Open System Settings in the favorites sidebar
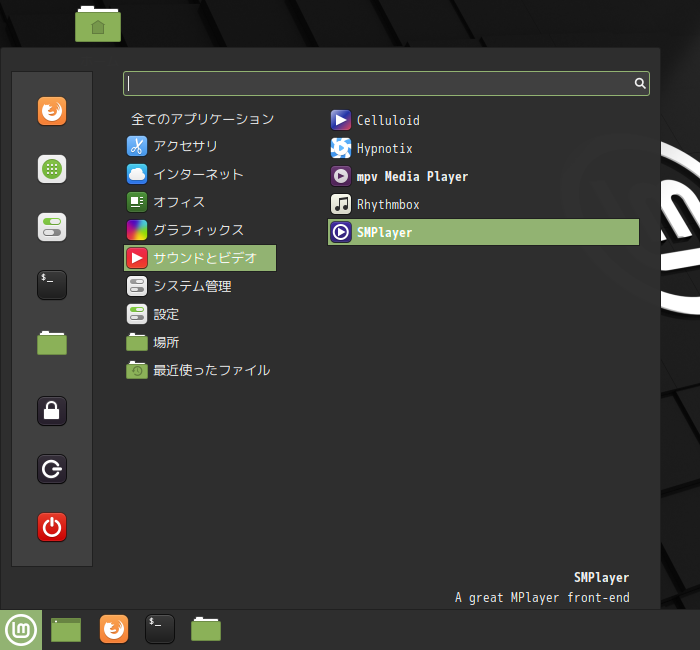The height and width of the screenshot is (650, 700). 52,227
